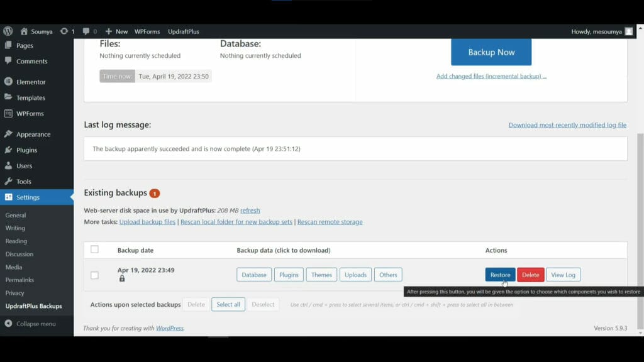The height and width of the screenshot is (362, 644).
Task: Click the Appearance brush icon
Action: tap(8, 134)
